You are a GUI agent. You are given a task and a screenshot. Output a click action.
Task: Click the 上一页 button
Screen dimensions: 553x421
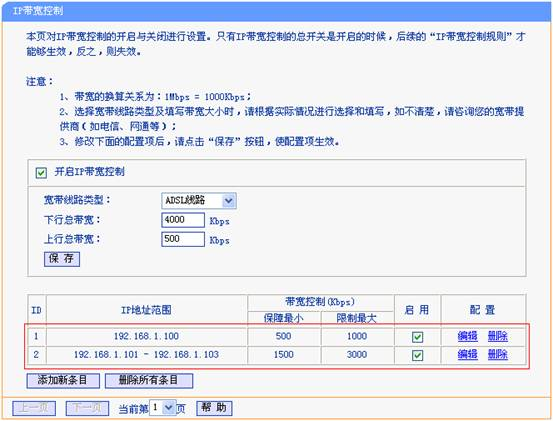click(x=34, y=408)
